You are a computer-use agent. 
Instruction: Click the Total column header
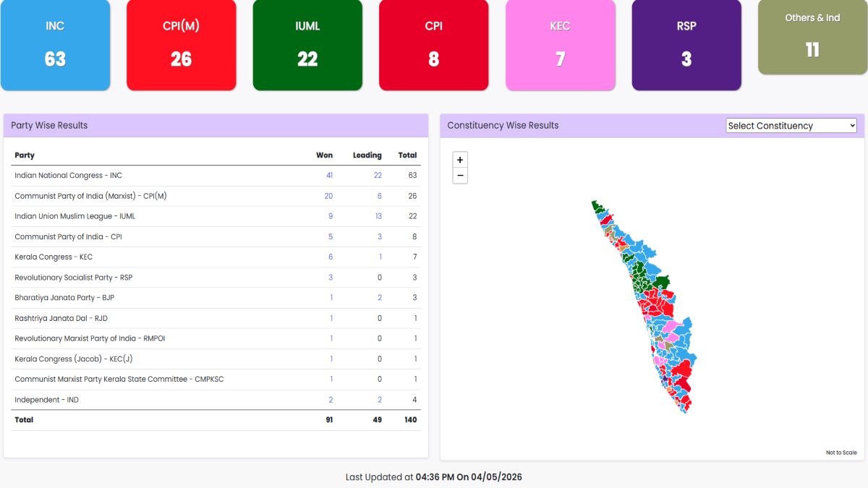pos(408,155)
